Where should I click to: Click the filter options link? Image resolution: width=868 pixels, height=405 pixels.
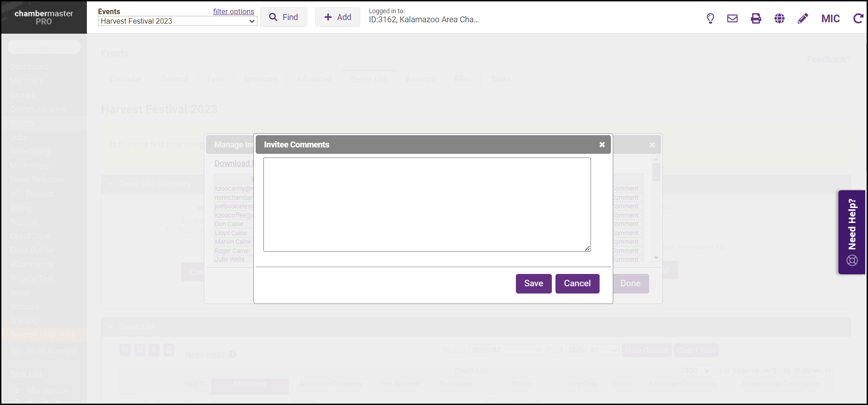[233, 11]
